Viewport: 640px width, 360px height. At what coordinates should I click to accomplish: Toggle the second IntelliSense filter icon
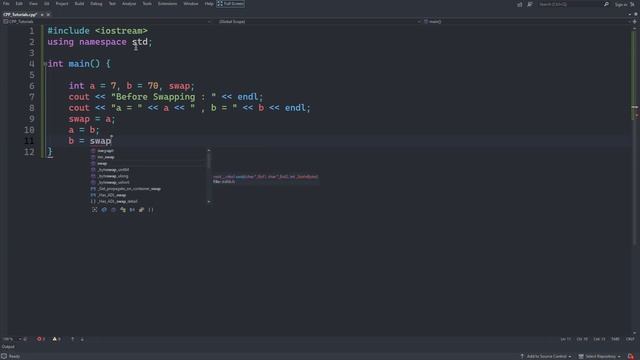point(104,210)
